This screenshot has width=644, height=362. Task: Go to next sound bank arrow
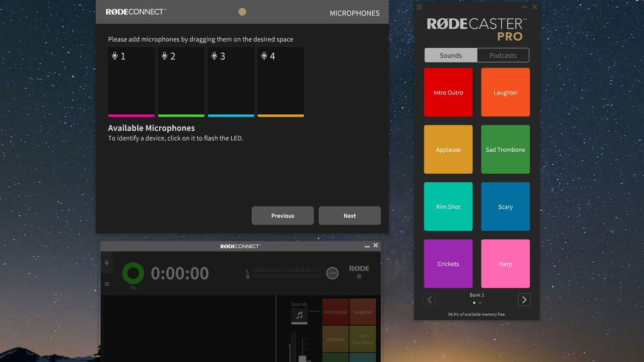(x=524, y=299)
